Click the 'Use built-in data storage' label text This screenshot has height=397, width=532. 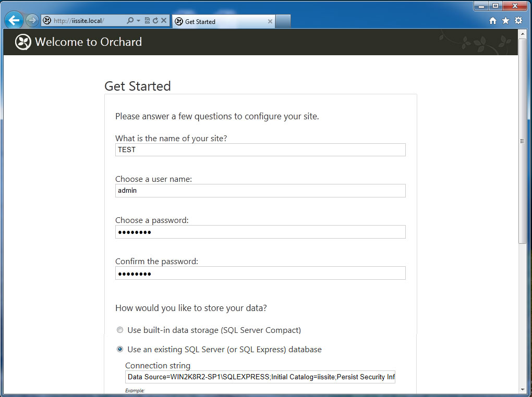214,330
